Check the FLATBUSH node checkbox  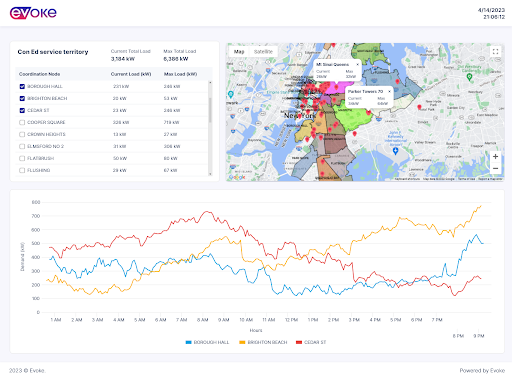pyautogui.click(x=22, y=158)
